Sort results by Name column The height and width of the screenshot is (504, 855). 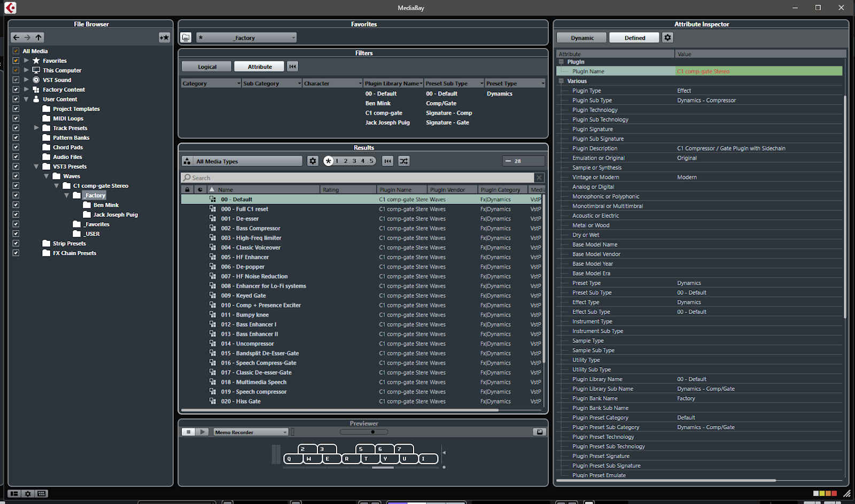264,190
